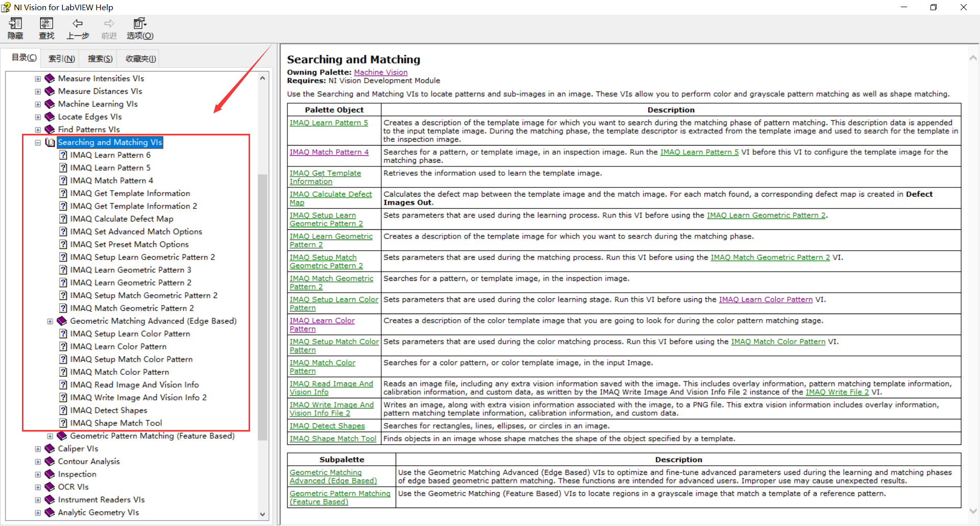Click the book icon beside Instrument Readers VIs
This screenshot has height=526, width=980.
(x=50, y=500)
